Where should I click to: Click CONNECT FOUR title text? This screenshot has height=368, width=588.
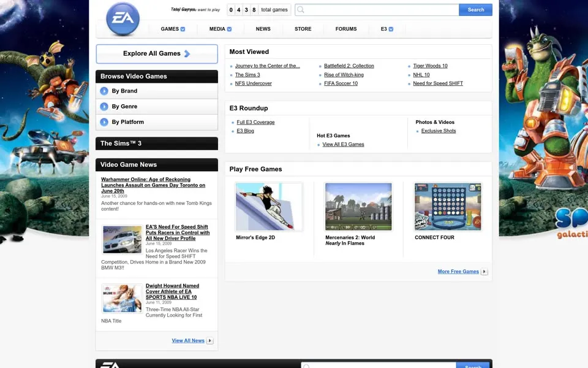click(434, 238)
